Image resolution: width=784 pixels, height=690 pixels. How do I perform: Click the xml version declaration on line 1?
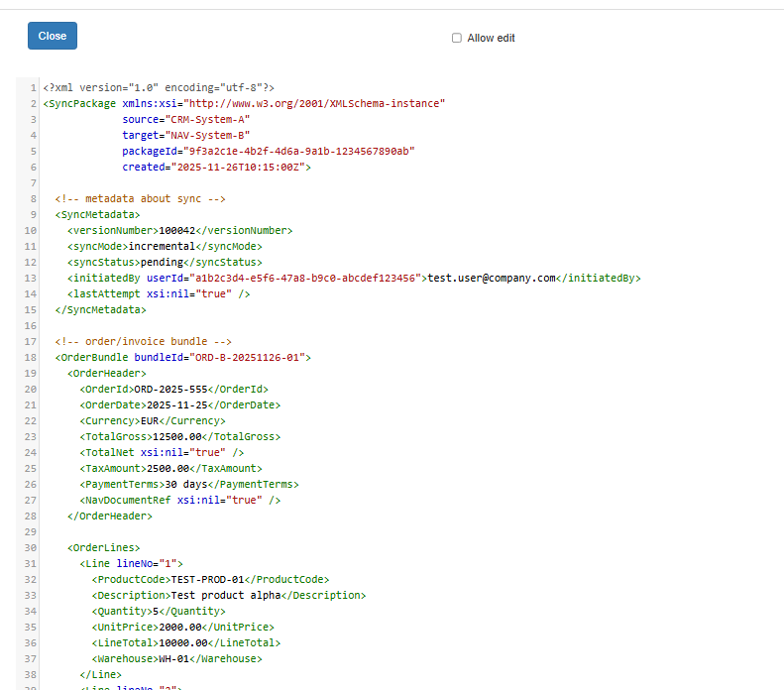pyautogui.click(x=159, y=87)
